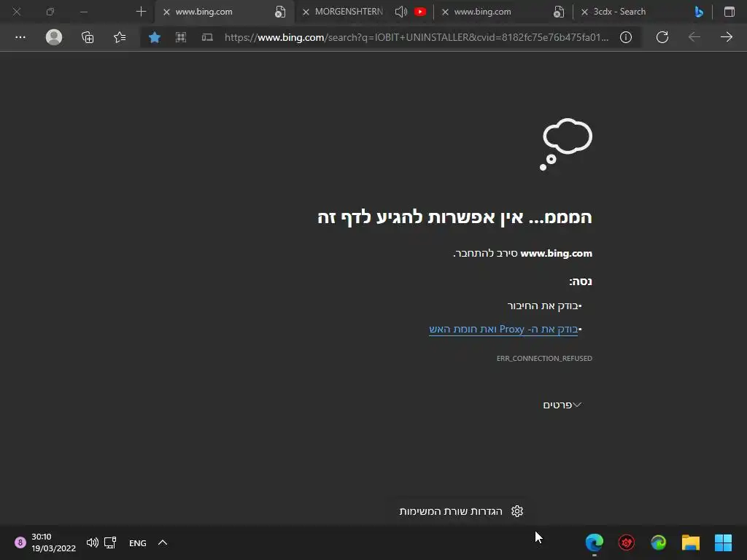747x560 pixels.
Task: Open volume control tray icon
Action: coord(93,542)
